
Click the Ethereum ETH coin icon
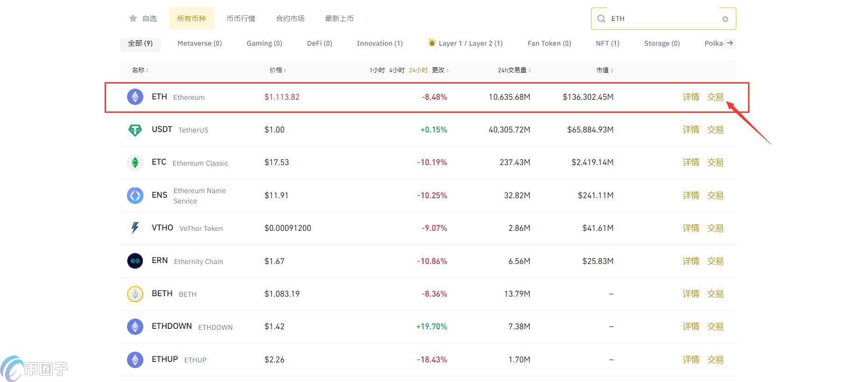point(135,97)
